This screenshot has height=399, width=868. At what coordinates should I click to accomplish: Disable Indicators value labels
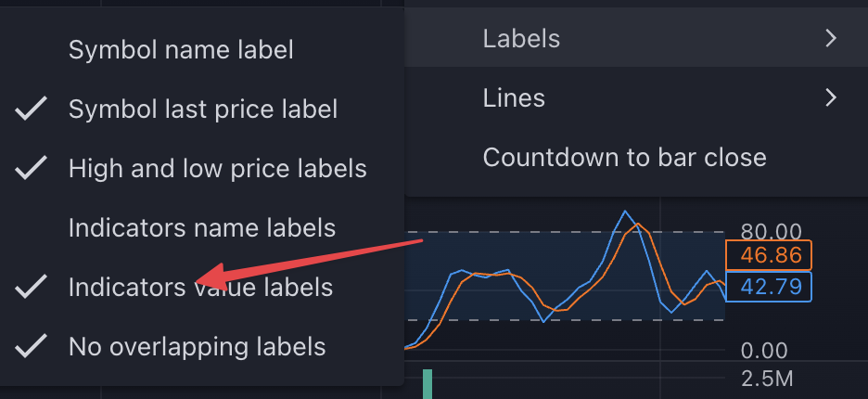(200, 288)
